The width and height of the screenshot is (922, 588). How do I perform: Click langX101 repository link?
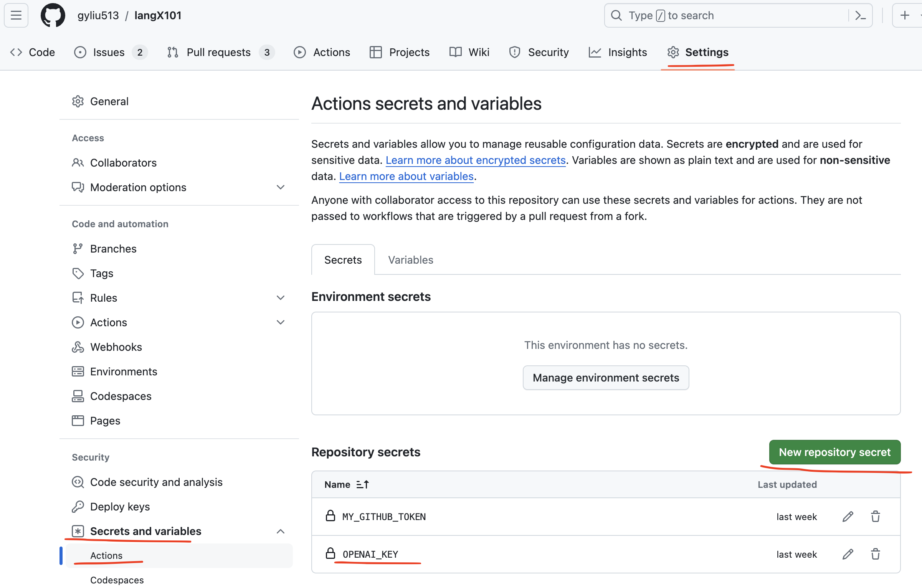point(158,15)
